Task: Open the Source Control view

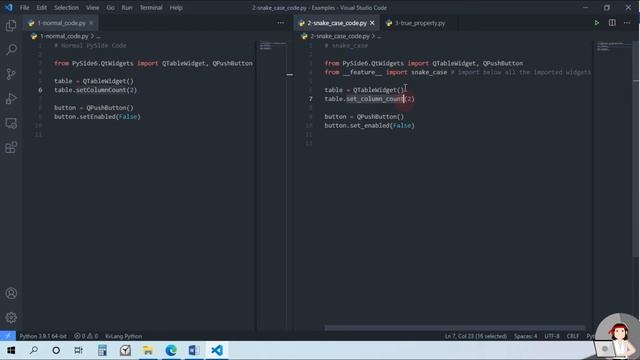Action: click(11, 74)
